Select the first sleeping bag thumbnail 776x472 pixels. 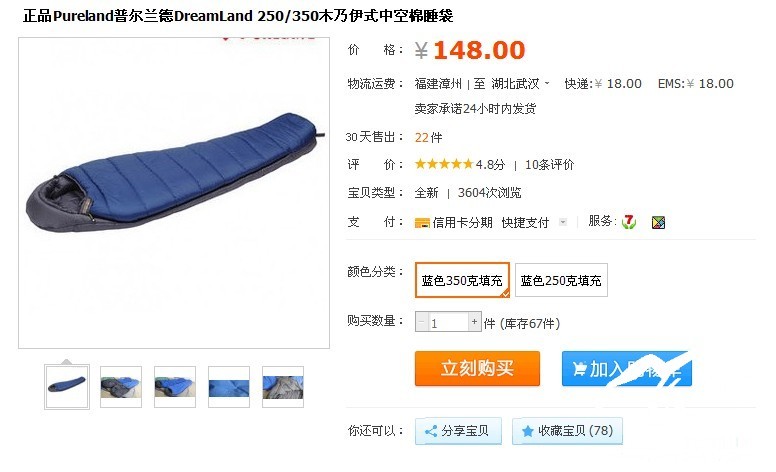(x=67, y=386)
